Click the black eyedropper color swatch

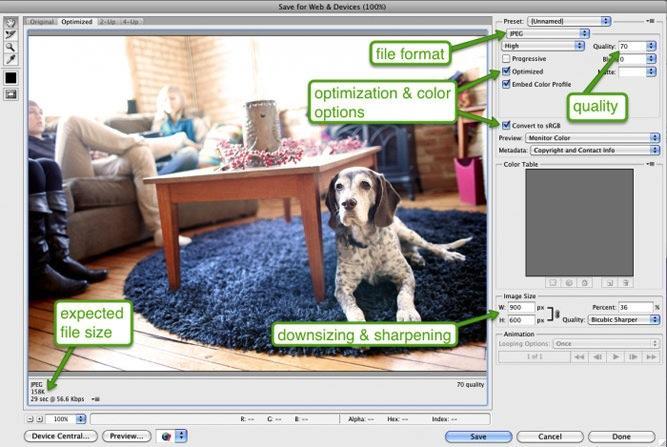pos(10,77)
